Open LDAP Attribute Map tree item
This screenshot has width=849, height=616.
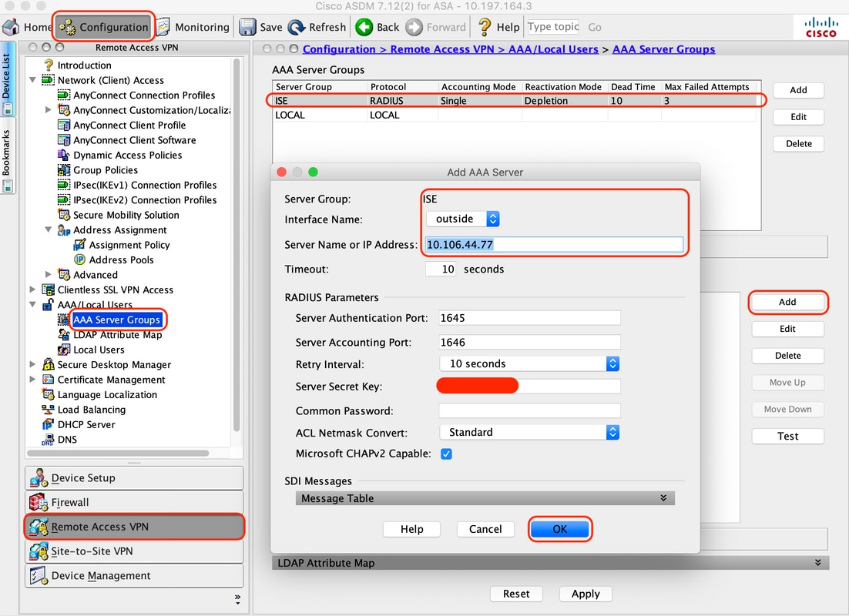pyautogui.click(x=118, y=335)
